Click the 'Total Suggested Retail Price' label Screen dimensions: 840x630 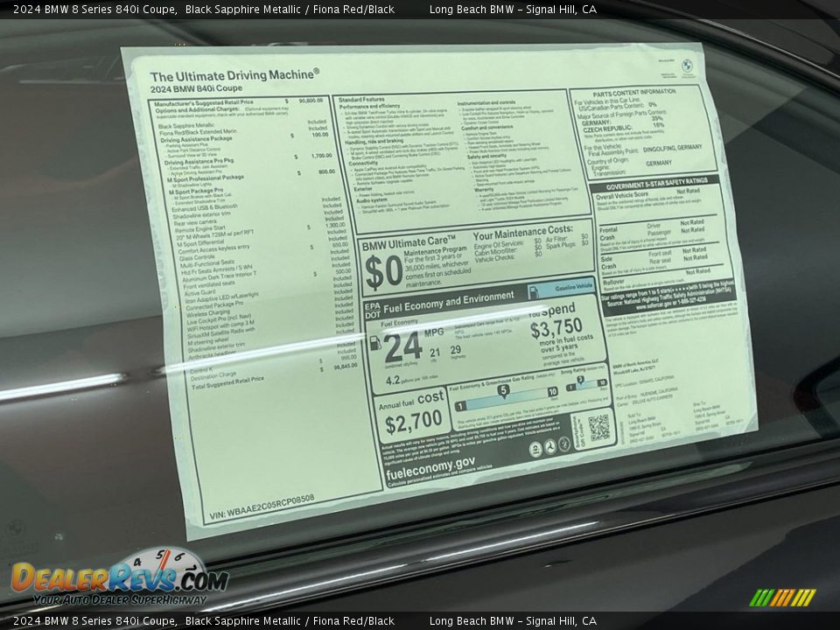coord(228,382)
